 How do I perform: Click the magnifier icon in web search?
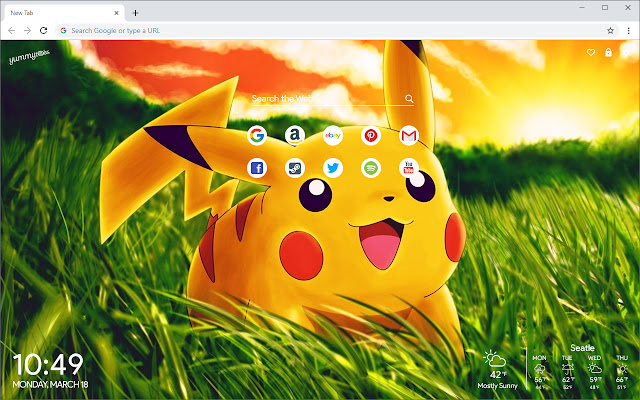coord(409,98)
